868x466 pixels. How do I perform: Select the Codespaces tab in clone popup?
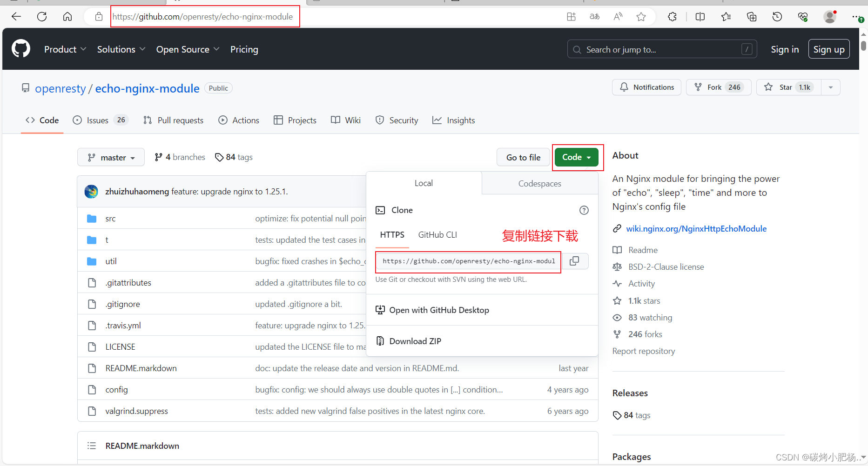click(540, 184)
